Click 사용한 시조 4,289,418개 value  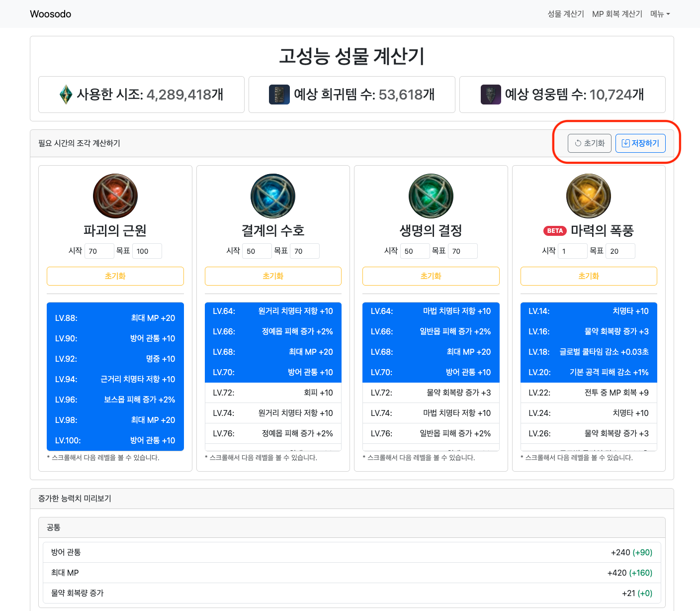[x=185, y=95]
